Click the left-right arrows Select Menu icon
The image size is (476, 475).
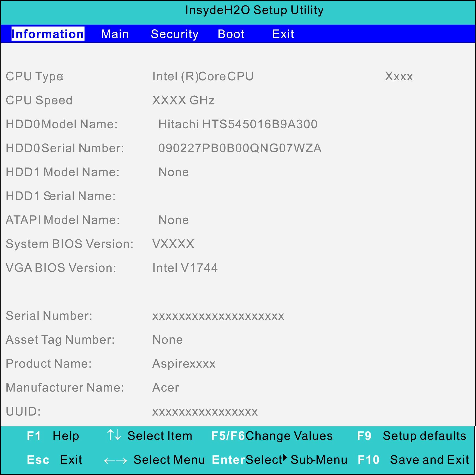[x=115, y=460]
